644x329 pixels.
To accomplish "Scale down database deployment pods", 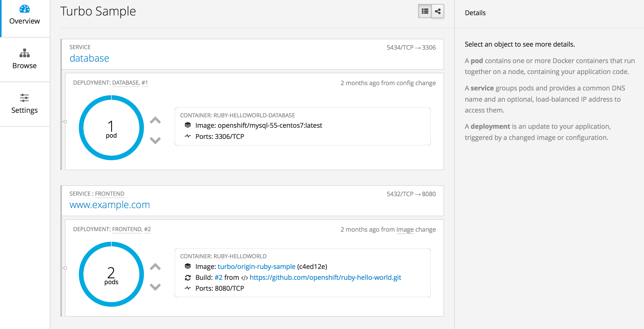I will 155,140.
